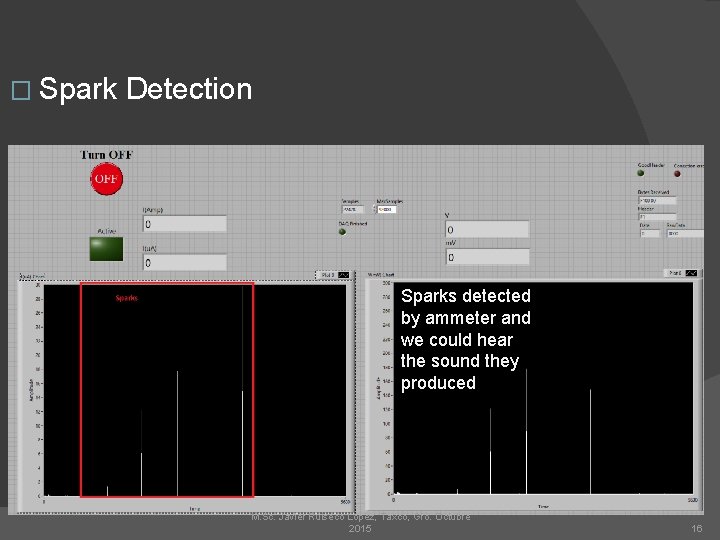Image resolution: width=720 pixels, height=540 pixels.
Task: Click the Time axis label under right chart
Action: 543,506
